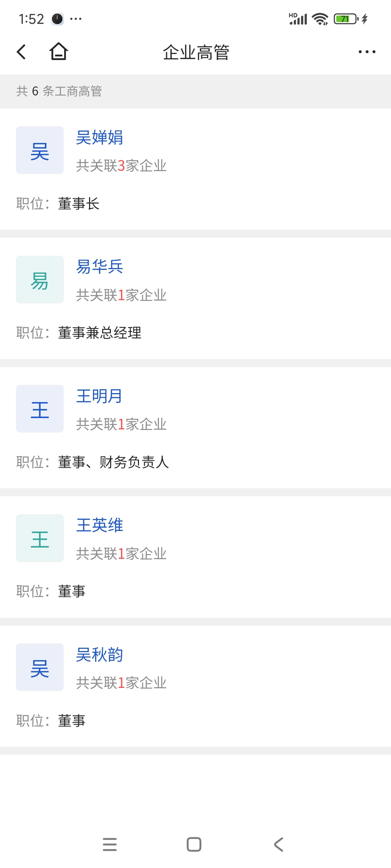View 吴婵娟's 3 associated companies
Viewport: 391px width, 868px height.
click(121, 166)
